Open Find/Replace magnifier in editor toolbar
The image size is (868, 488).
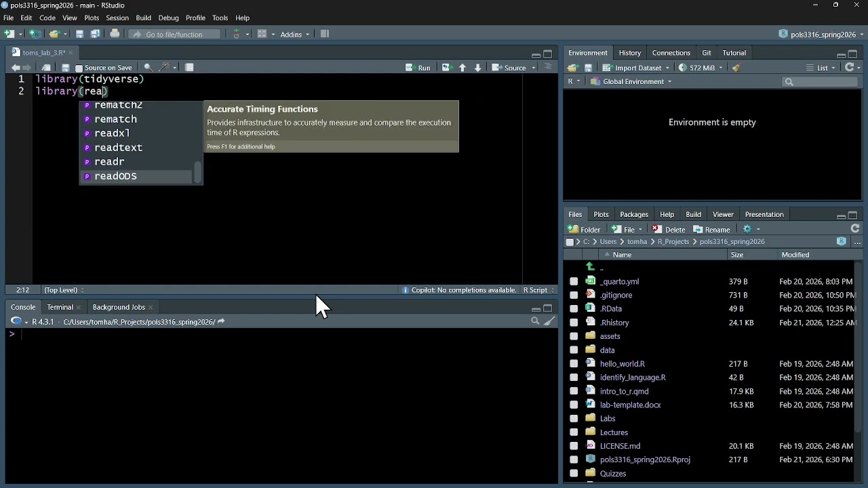(x=148, y=68)
